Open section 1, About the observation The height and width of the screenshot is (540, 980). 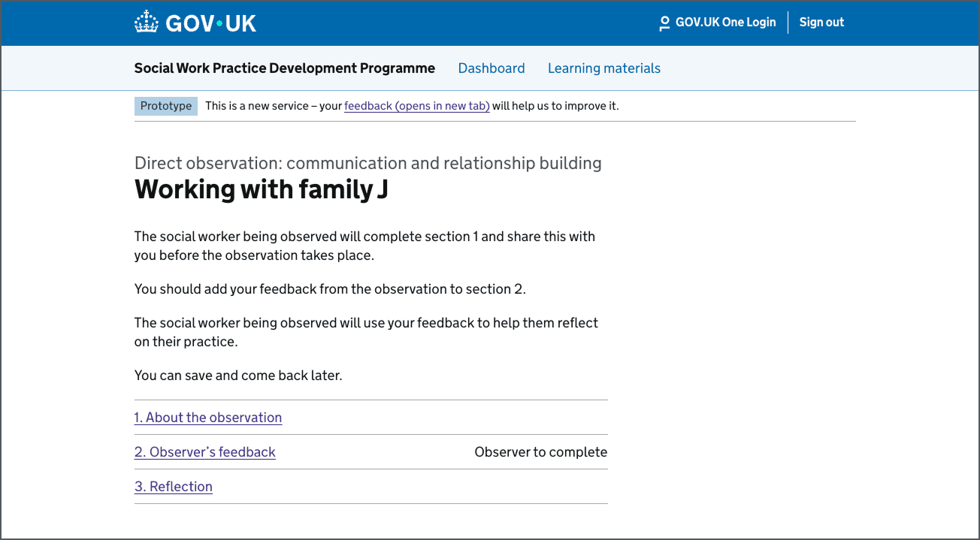coord(207,417)
